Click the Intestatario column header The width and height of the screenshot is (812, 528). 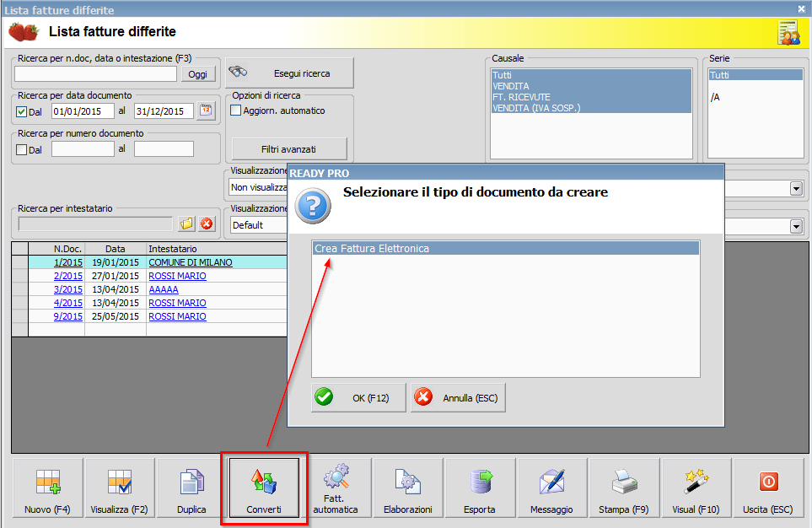pyautogui.click(x=217, y=249)
